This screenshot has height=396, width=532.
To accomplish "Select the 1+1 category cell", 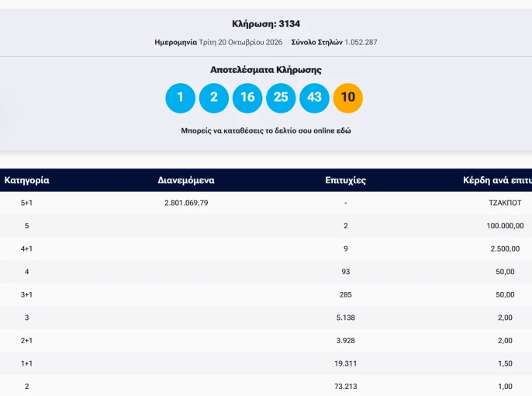I will pos(26,363).
